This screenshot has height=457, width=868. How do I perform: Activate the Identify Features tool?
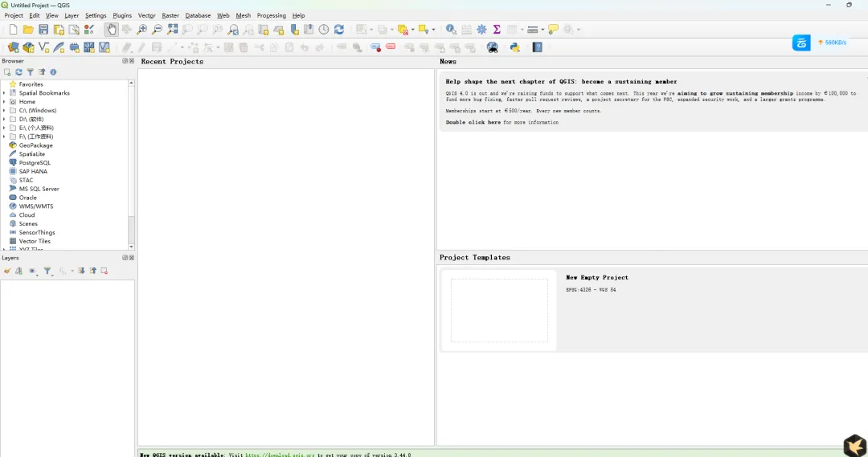pos(451,30)
